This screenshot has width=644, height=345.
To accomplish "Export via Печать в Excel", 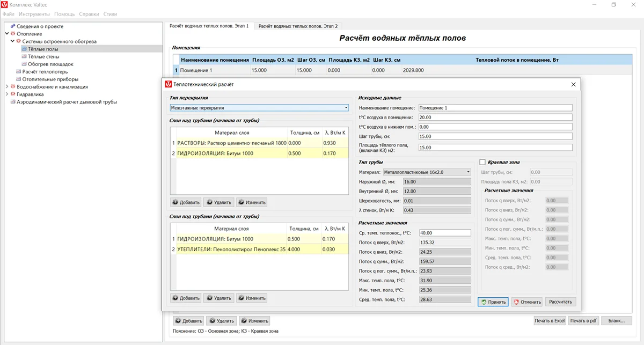I will (x=550, y=321).
